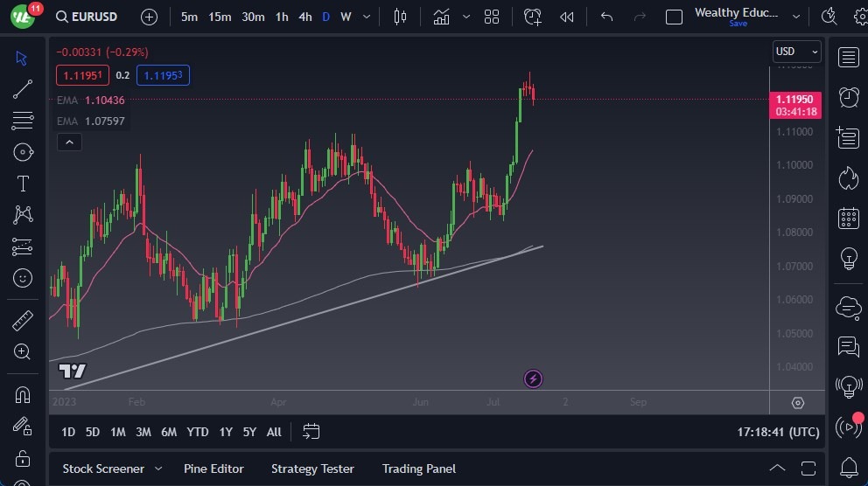Screen dimensions: 868x486
Task: Open the USD currency dropdown
Action: tap(796, 52)
